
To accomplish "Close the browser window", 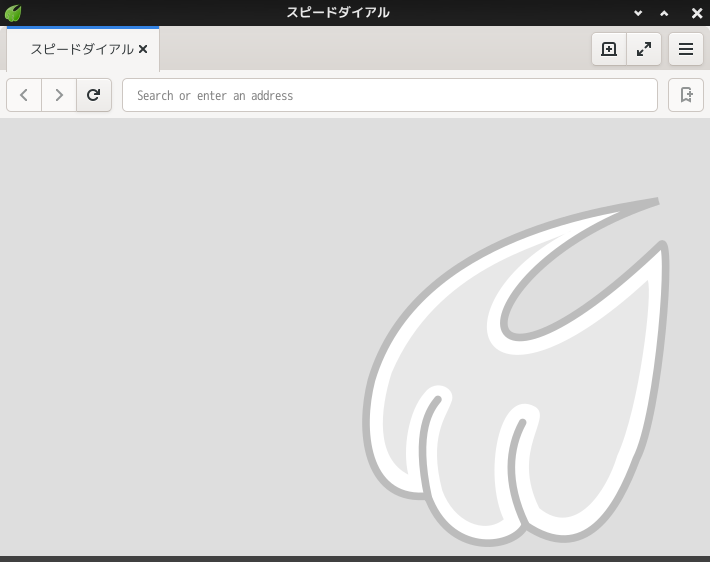I will [697, 13].
